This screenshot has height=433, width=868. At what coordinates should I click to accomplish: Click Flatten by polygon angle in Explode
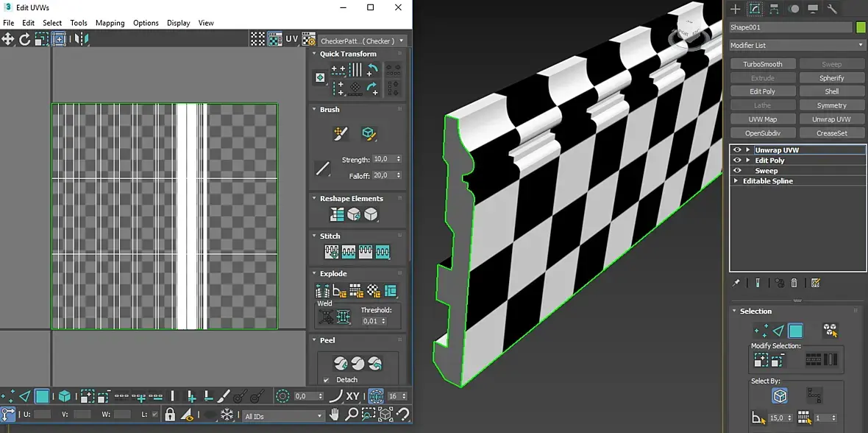(339, 290)
